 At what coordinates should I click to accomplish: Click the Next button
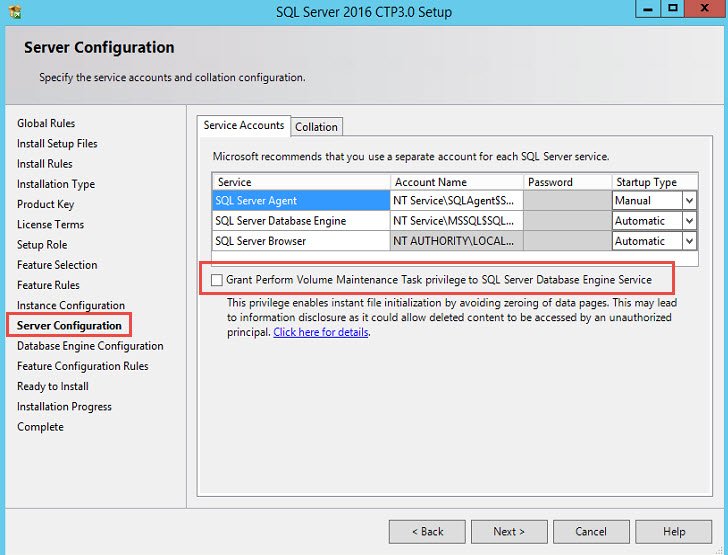(509, 531)
